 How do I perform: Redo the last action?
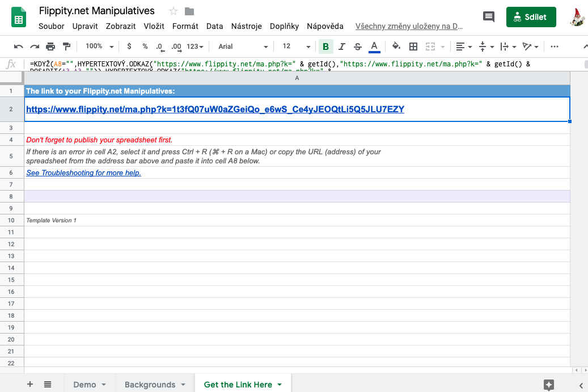[35, 47]
